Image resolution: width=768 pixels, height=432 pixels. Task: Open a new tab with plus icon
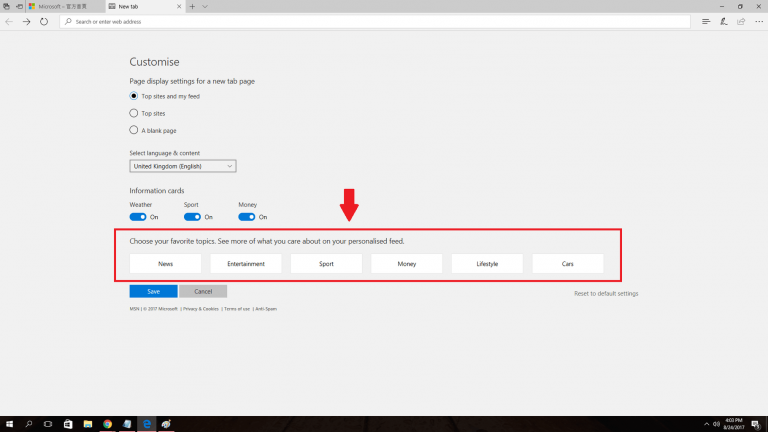click(x=192, y=6)
